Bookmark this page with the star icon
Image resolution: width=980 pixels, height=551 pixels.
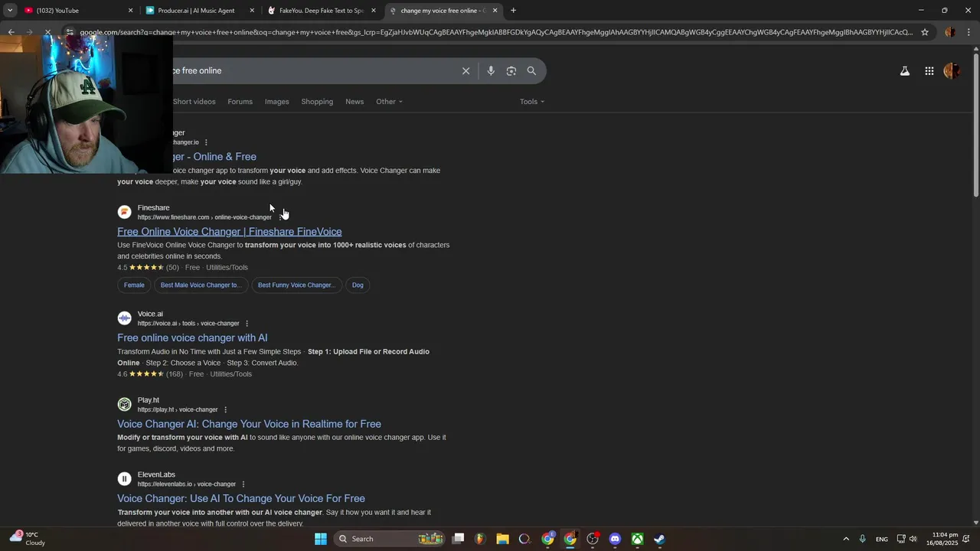(925, 32)
